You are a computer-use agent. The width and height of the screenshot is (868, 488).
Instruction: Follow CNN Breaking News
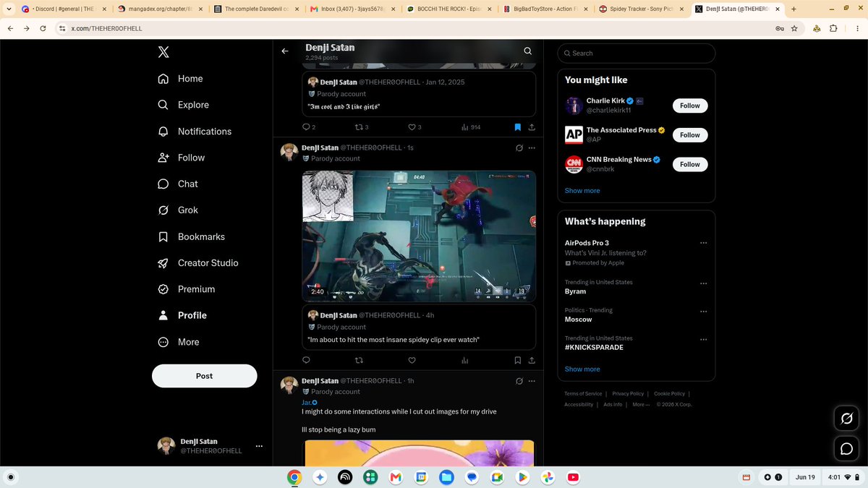(x=690, y=164)
